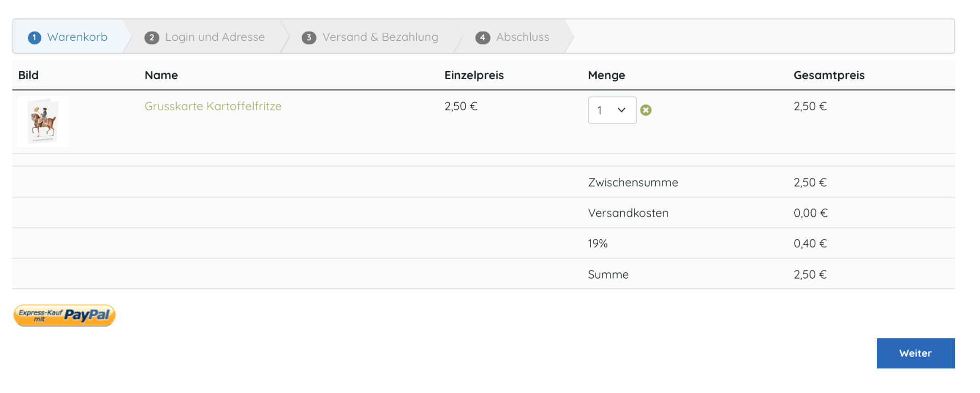Click the Kartoffelfritze card thumbnail image
The height and width of the screenshot is (393, 980).
(x=44, y=122)
